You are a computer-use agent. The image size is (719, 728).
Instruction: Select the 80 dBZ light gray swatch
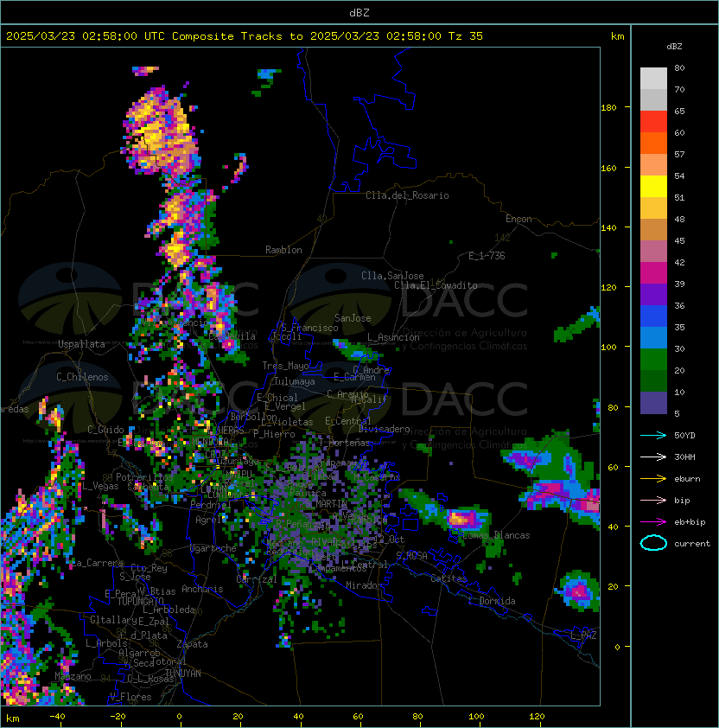pos(653,78)
